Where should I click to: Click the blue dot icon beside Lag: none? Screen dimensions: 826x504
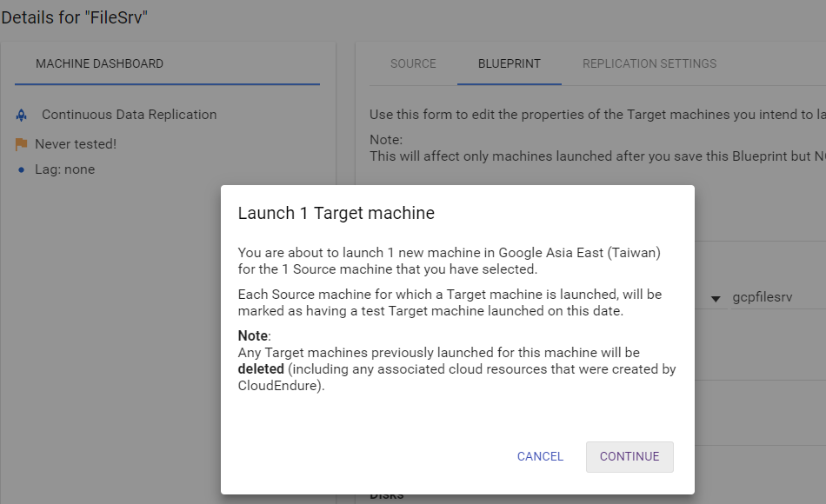(x=21, y=169)
